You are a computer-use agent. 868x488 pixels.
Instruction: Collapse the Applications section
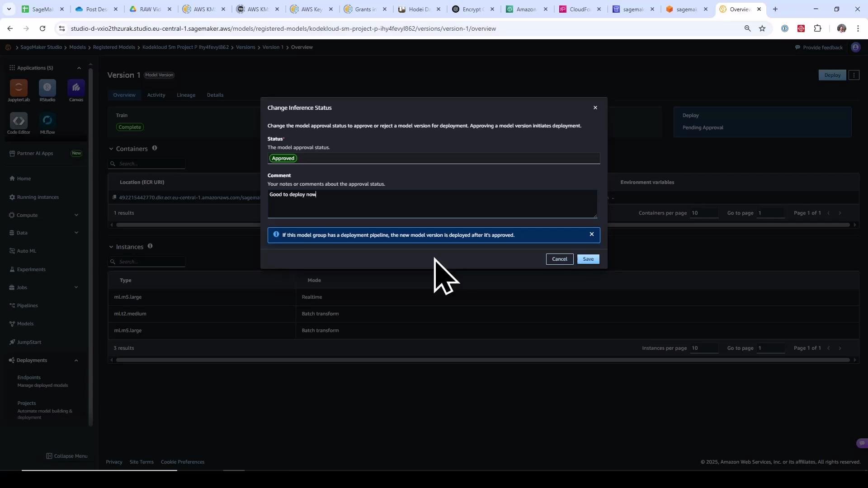pyautogui.click(x=79, y=68)
